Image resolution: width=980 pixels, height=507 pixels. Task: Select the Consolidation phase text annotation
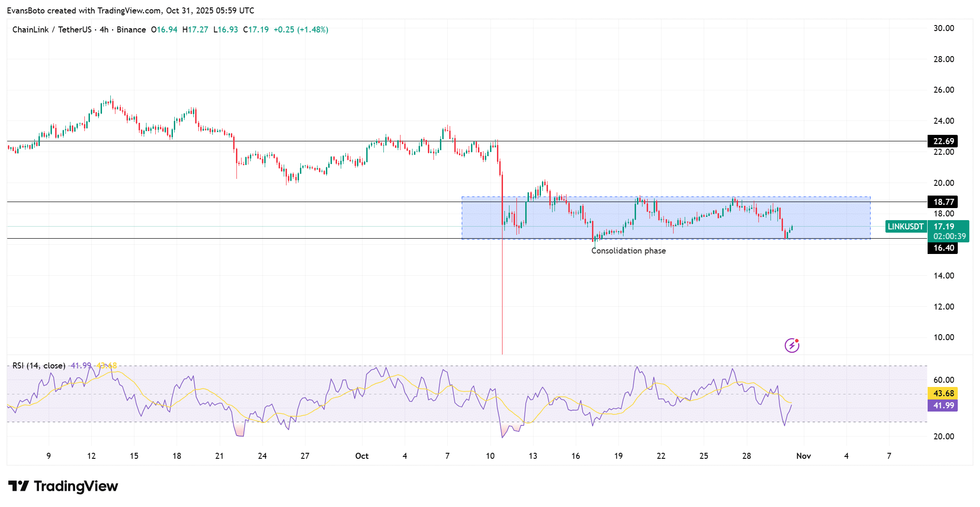(x=628, y=250)
